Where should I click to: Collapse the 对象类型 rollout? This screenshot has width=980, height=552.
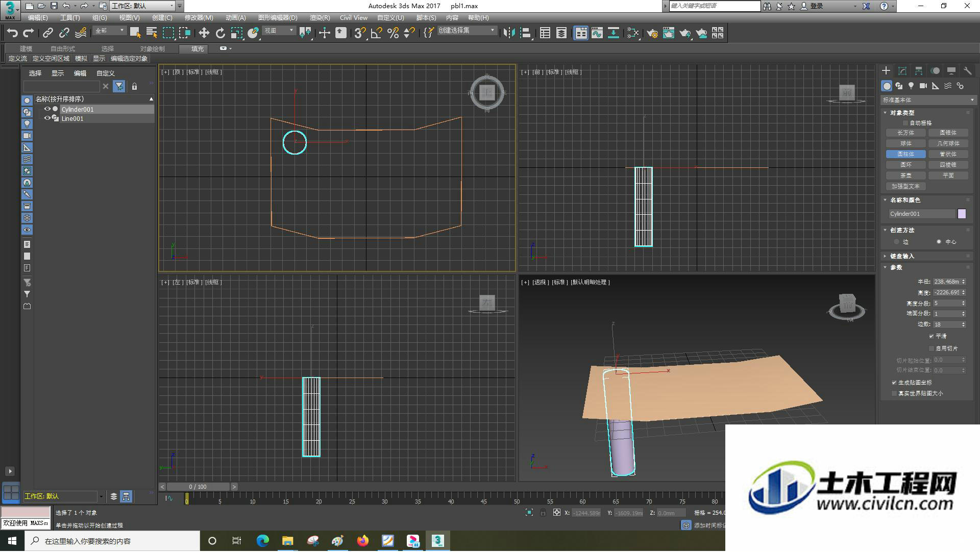[x=902, y=113]
